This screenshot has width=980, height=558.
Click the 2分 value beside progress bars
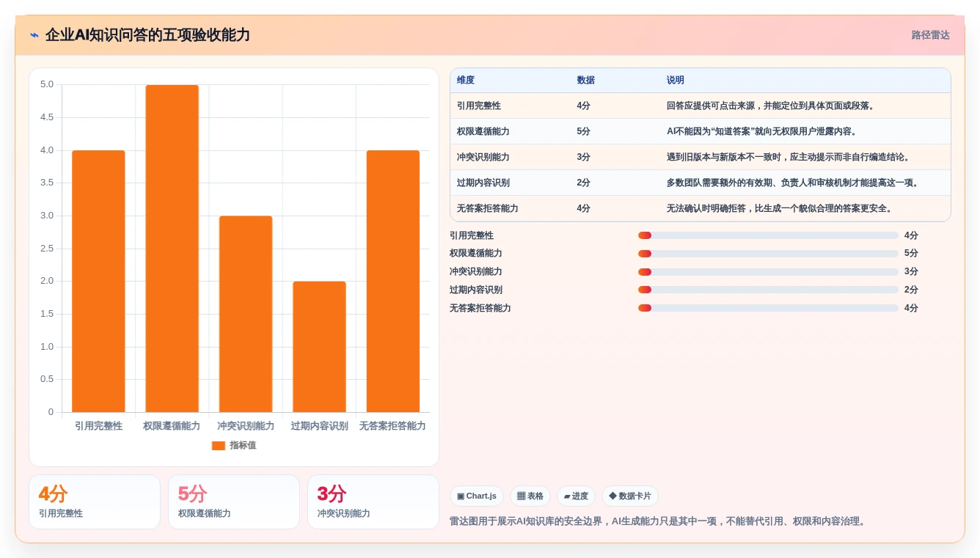click(911, 290)
